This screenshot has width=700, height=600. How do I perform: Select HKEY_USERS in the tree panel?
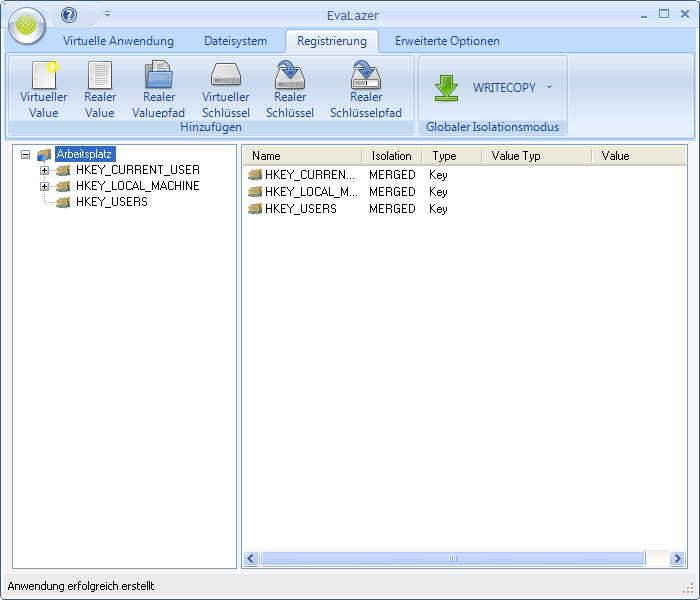[x=111, y=202]
